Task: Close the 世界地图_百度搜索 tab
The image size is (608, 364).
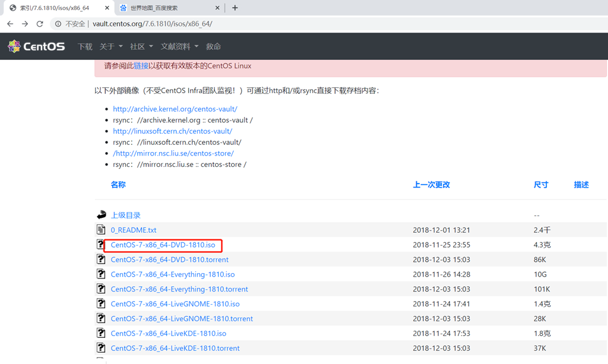Action: (x=217, y=8)
